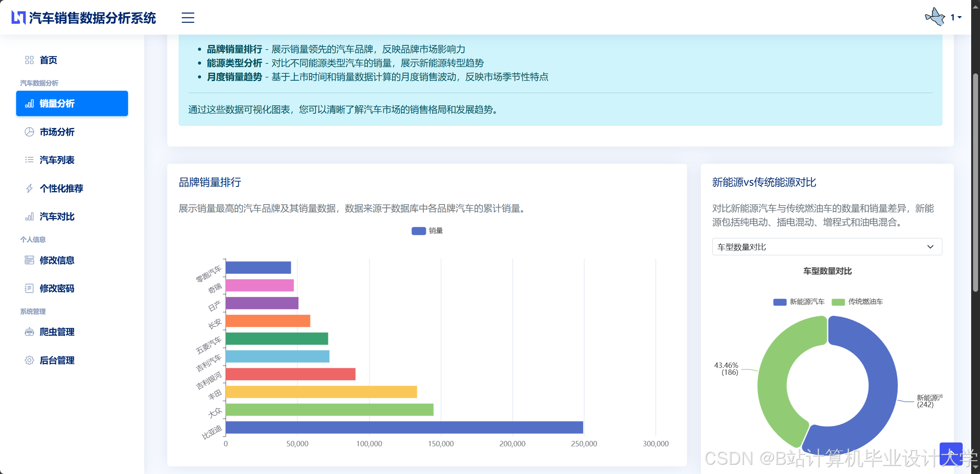Image resolution: width=980 pixels, height=474 pixels.
Task: Click the list icon next to 汽车列表
Action: 29,160
